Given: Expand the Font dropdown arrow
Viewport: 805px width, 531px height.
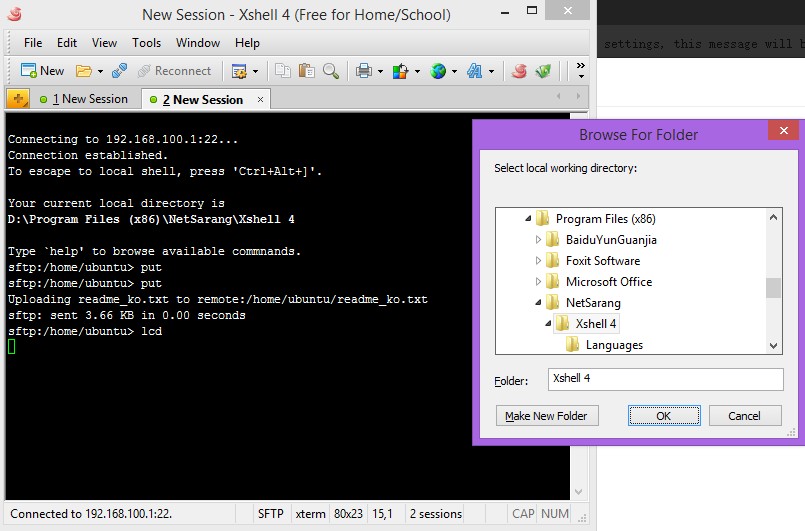Looking at the screenshot, I should [x=491, y=71].
